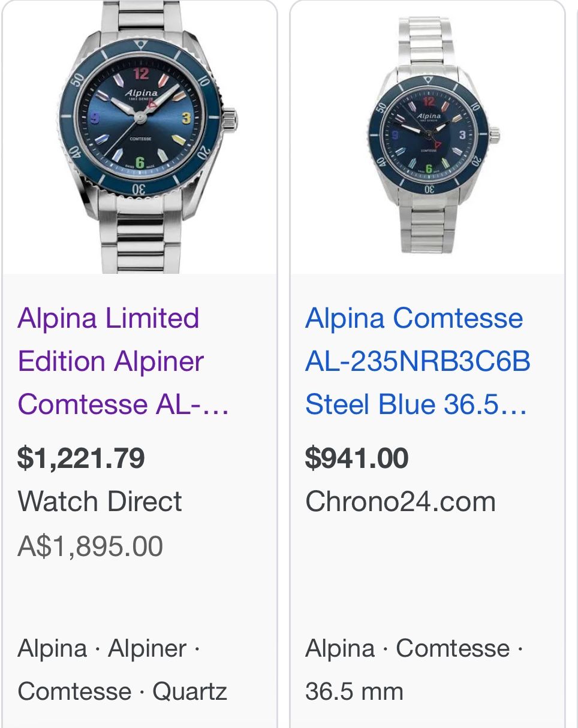
Task: Visit the Chrono24.com seller page
Action: pos(400,502)
